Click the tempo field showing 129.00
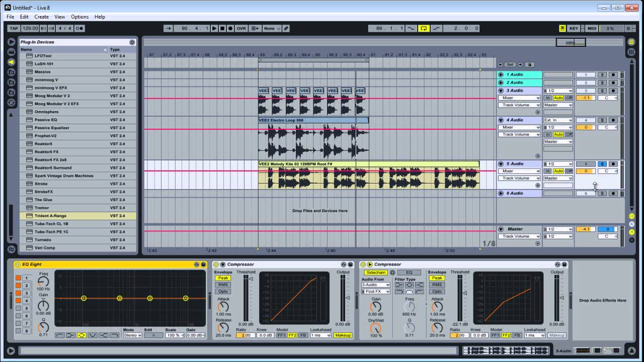This screenshot has height=362, width=644. [30, 29]
